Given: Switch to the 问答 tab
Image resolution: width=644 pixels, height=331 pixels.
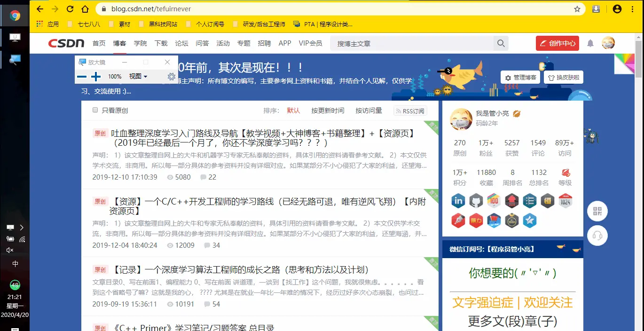Looking at the screenshot, I should pos(202,43).
